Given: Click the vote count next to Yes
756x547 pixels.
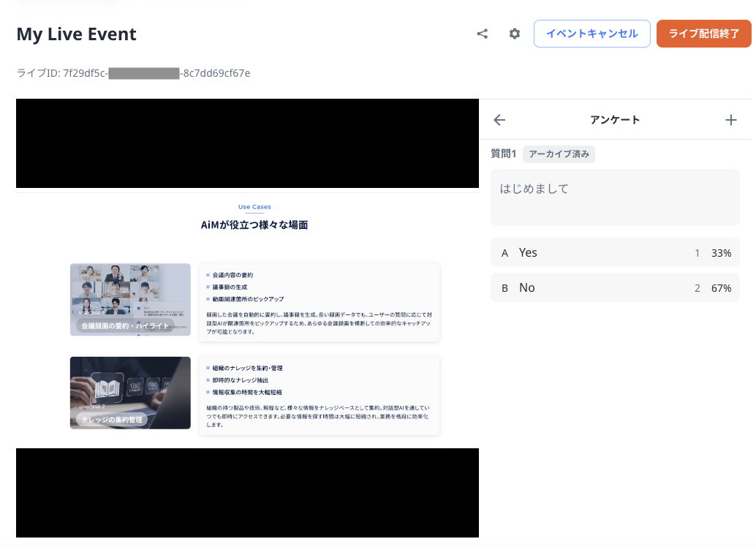Looking at the screenshot, I should (697, 252).
